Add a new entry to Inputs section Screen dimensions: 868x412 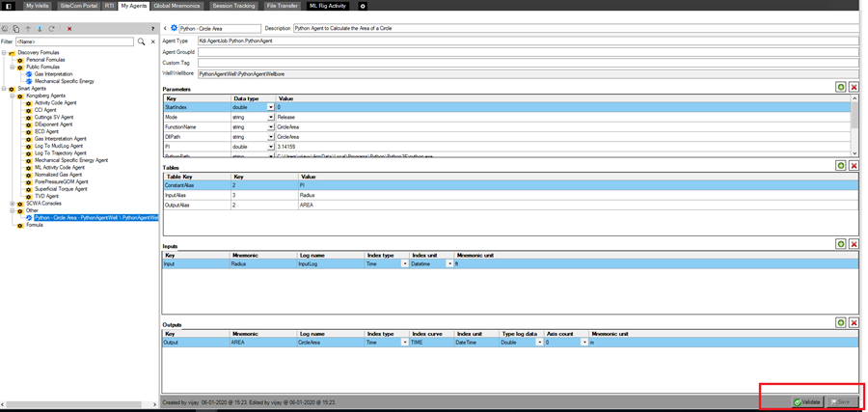[x=841, y=244]
